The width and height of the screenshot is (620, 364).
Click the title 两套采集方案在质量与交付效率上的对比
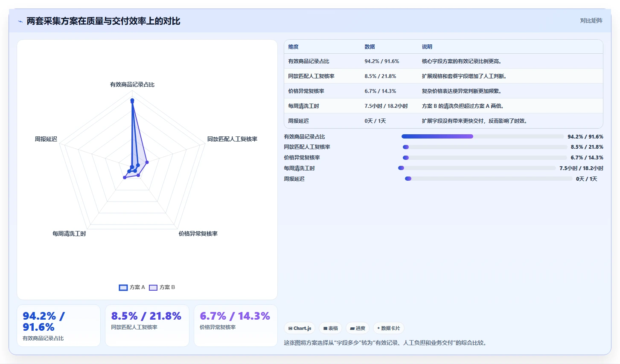[x=103, y=21]
